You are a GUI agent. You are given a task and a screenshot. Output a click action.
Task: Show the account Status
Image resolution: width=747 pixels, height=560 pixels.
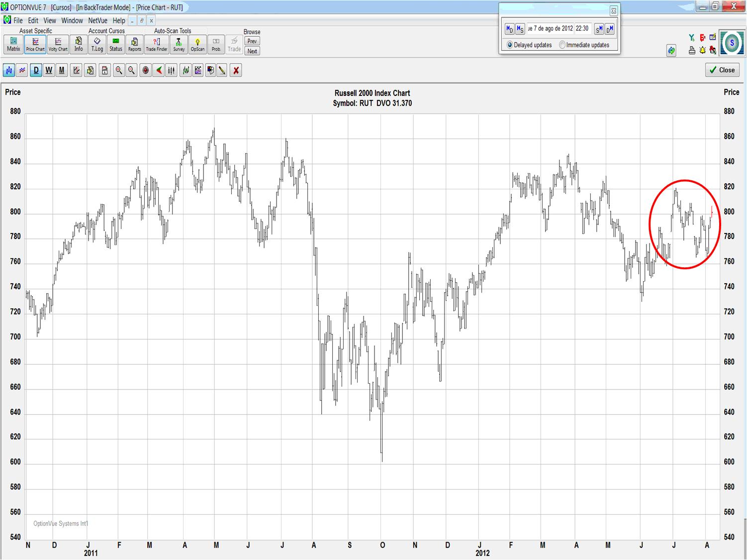click(x=116, y=44)
